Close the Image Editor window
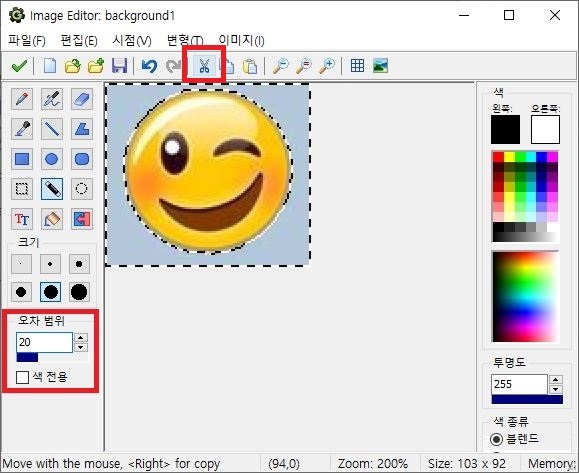The image size is (579, 473). 555,15
